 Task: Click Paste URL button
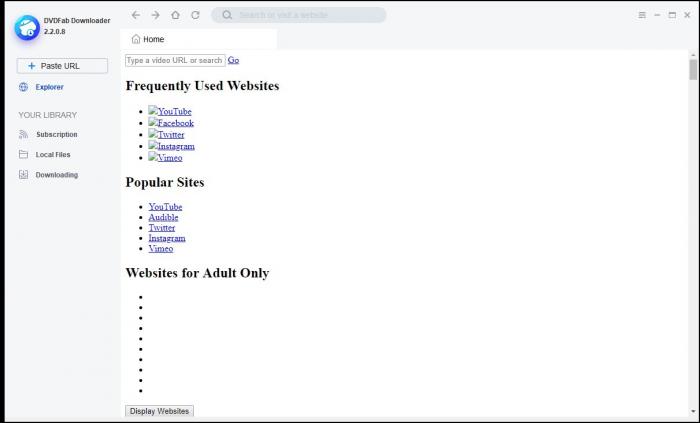click(62, 66)
